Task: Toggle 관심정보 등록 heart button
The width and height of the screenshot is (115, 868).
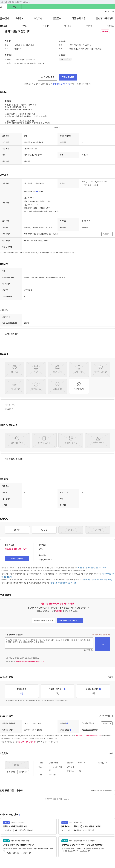Action: 47,77
